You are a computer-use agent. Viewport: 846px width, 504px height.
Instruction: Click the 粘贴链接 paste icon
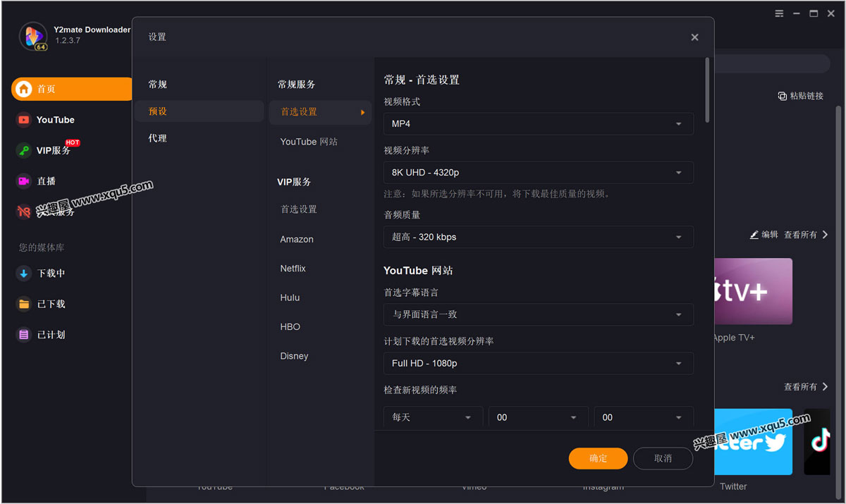(782, 96)
